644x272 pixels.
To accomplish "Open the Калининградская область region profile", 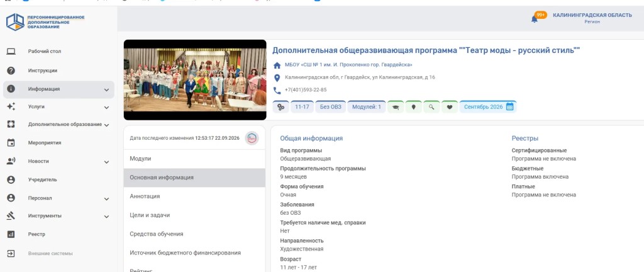I will coord(592,18).
